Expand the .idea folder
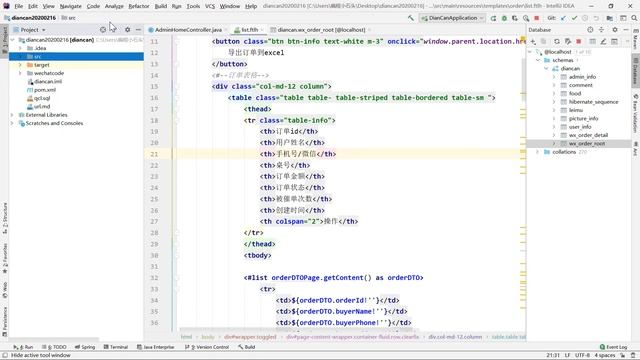The image size is (640, 360). pyautogui.click(x=20, y=48)
